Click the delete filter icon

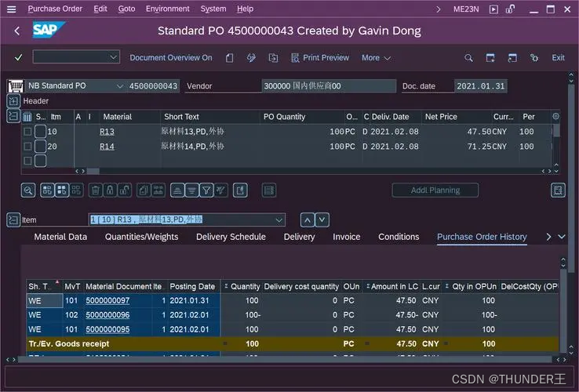pos(220,191)
